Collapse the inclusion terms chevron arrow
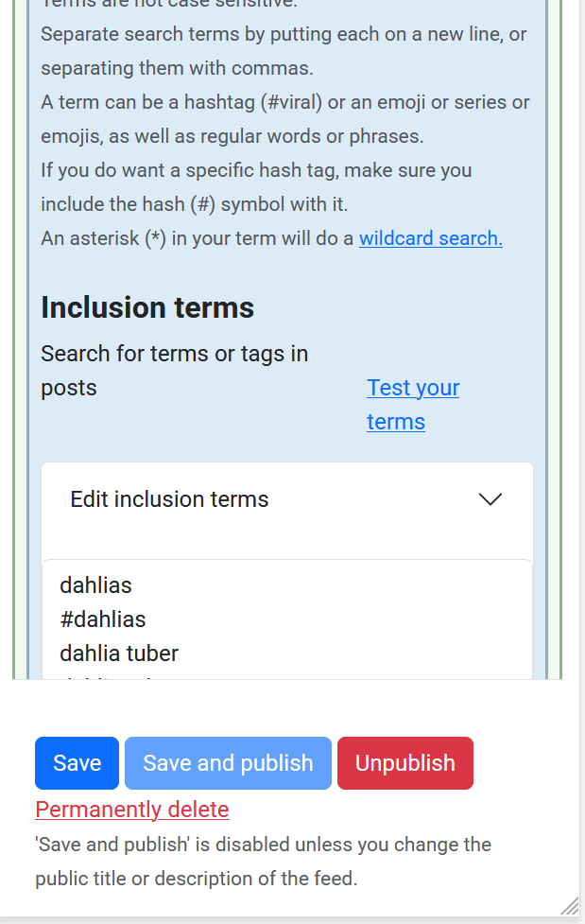585x924 pixels. [x=490, y=499]
